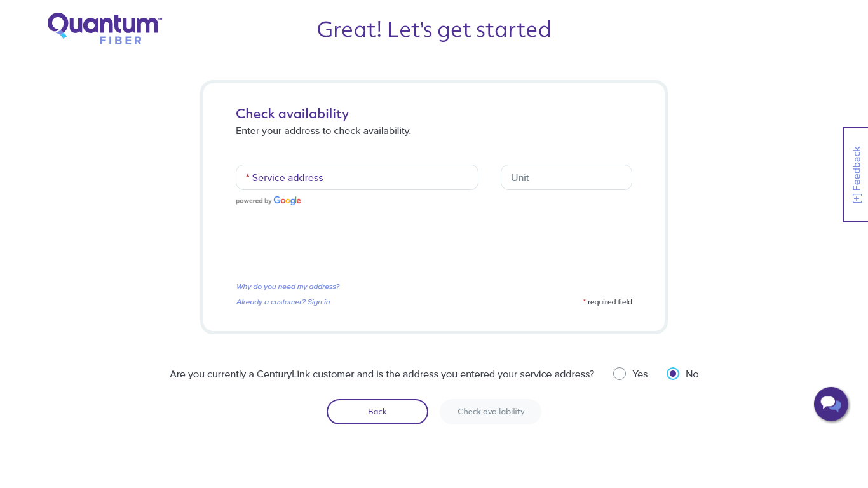
Task: Click the Google logo under address field
Action: (287, 201)
